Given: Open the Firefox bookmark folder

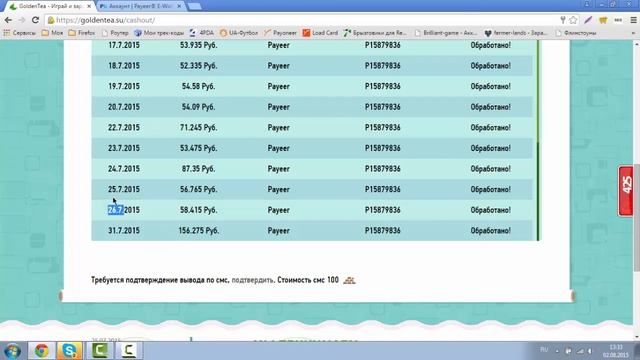Looking at the screenshot, I should click(x=82, y=33).
